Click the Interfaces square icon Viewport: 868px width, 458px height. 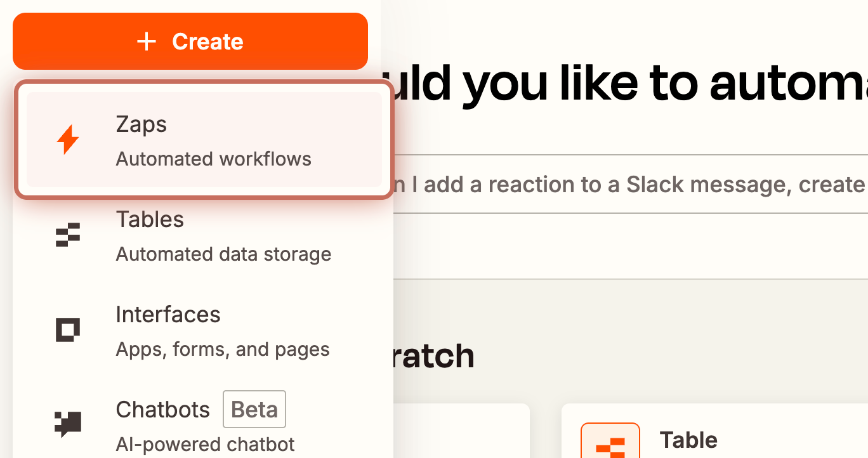click(x=68, y=330)
